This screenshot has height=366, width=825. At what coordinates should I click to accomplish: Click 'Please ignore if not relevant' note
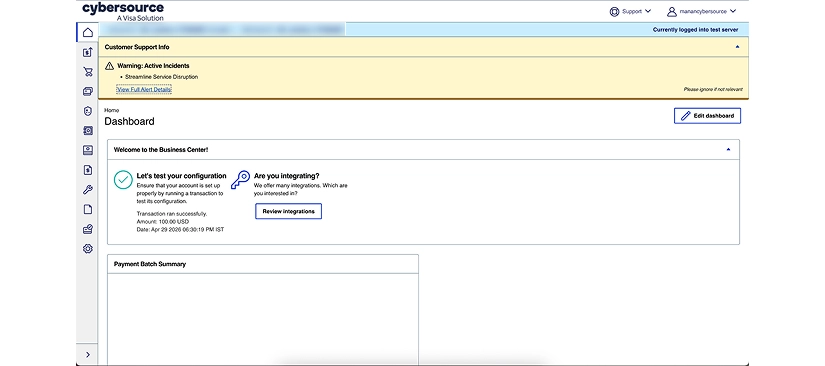(x=713, y=89)
